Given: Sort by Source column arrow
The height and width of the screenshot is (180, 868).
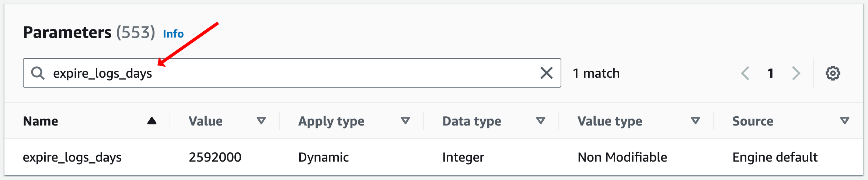Looking at the screenshot, I should (845, 120).
